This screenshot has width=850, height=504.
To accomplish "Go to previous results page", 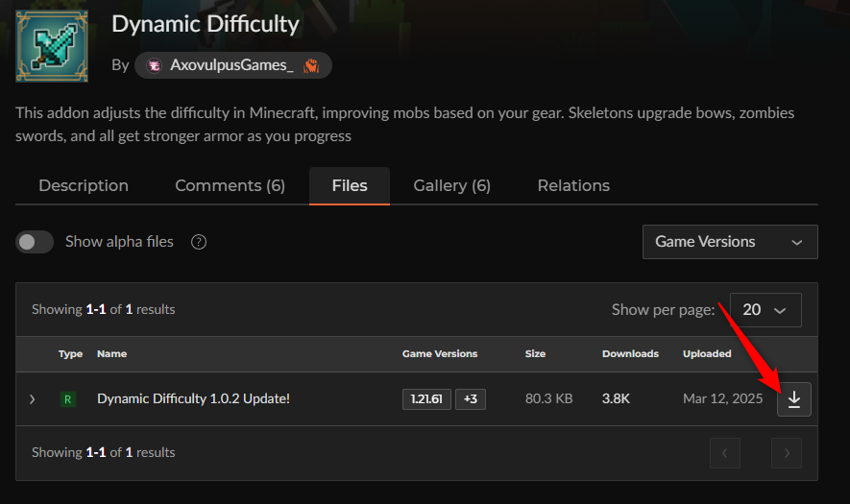I will pyautogui.click(x=725, y=452).
